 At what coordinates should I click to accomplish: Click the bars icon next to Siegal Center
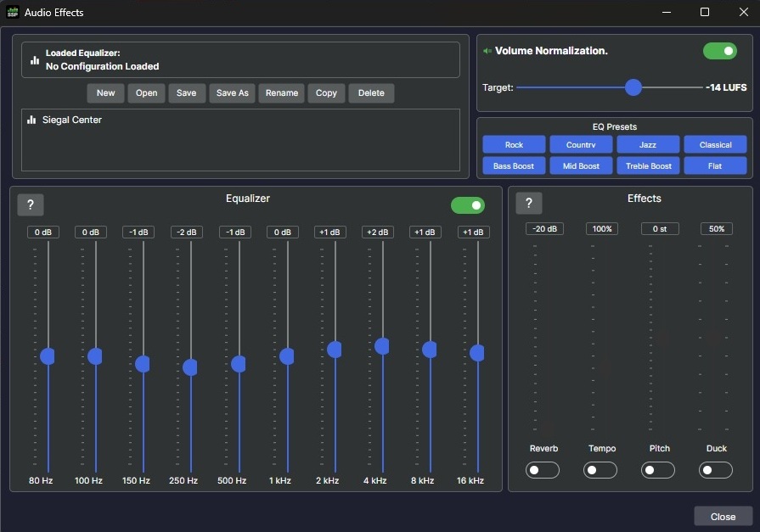(x=31, y=120)
